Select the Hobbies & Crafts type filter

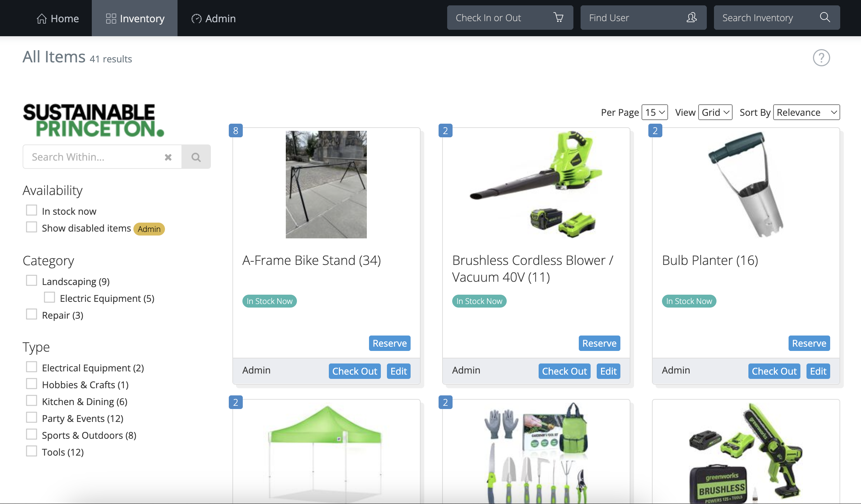tap(32, 384)
